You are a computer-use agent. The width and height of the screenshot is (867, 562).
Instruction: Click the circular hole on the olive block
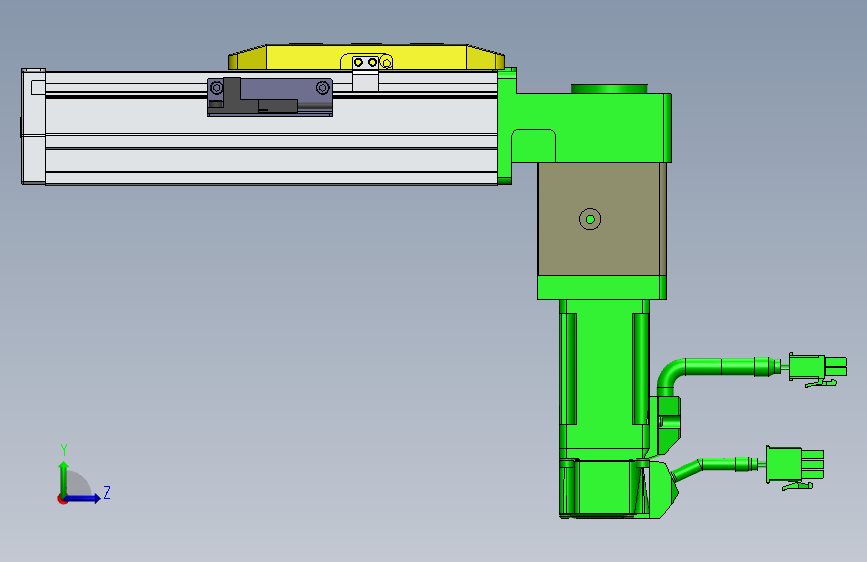590,219
